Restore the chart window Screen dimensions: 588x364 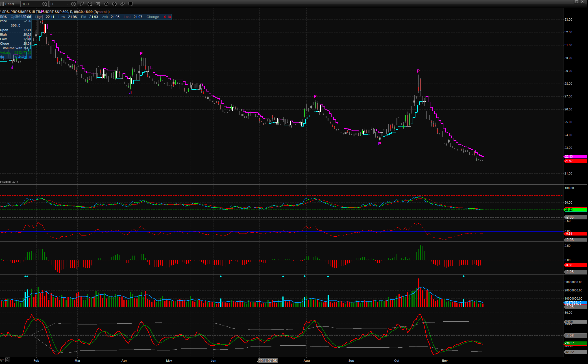point(577,2)
